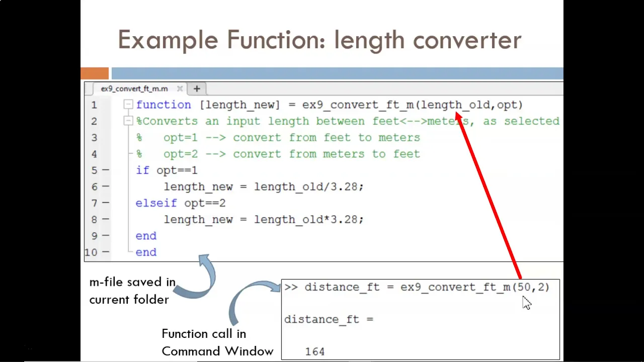This screenshot has height=362, width=644.
Task: Click comment 'opt=1 --> convert from feet to meters'
Action: (292, 137)
